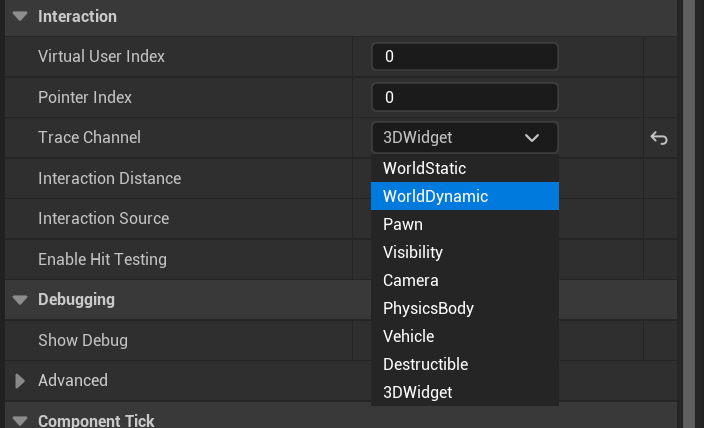Click the Show Debug property label
704x428 pixels.
(83, 341)
